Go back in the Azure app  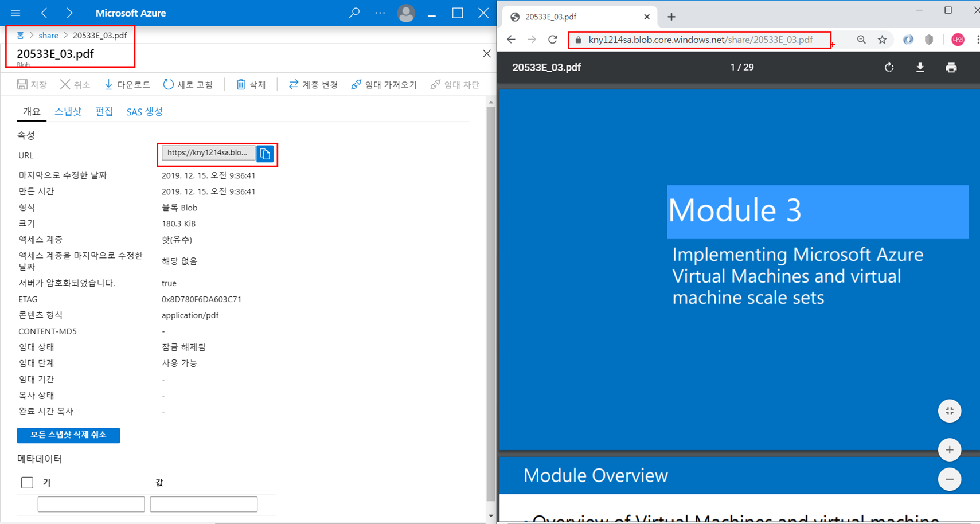coord(44,13)
